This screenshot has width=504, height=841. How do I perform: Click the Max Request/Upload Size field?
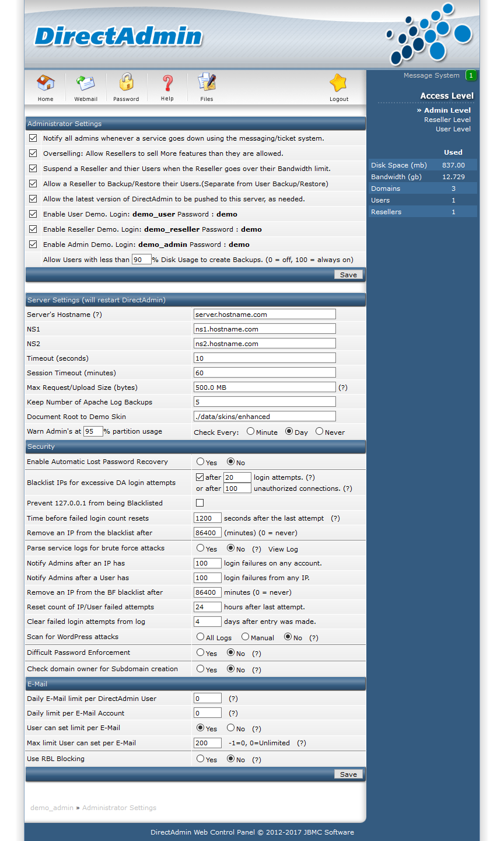(265, 387)
